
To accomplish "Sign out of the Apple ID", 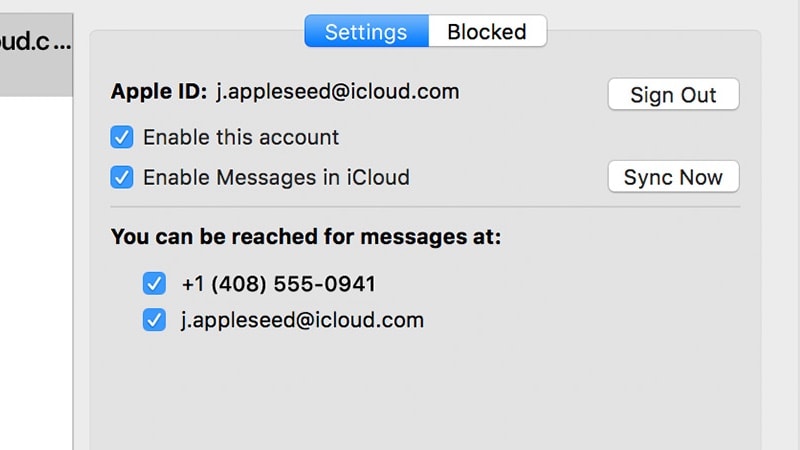I will [x=673, y=94].
